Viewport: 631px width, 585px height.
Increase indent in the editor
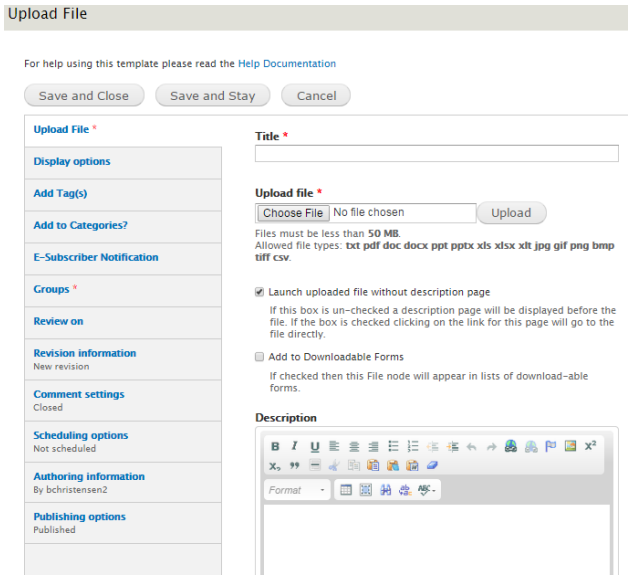coord(452,446)
